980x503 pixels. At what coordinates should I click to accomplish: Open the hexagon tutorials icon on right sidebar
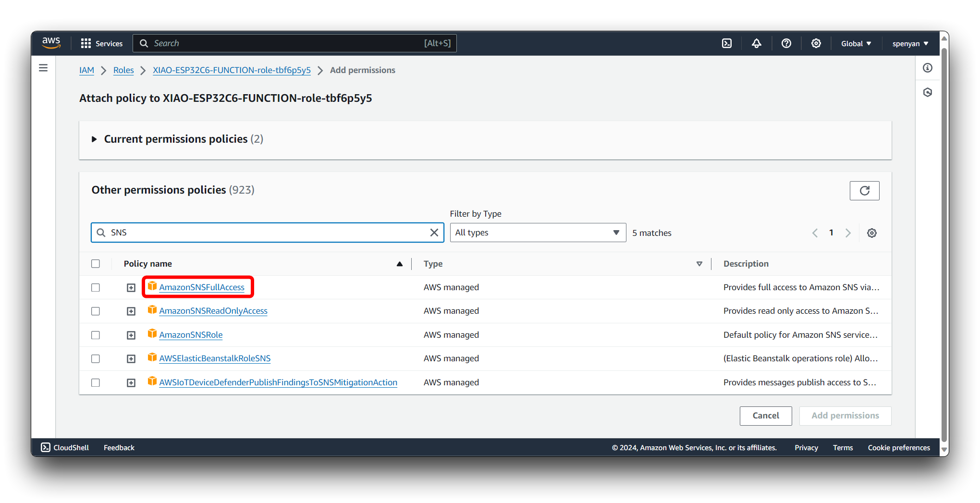pyautogui.click(x=928, y=92)
